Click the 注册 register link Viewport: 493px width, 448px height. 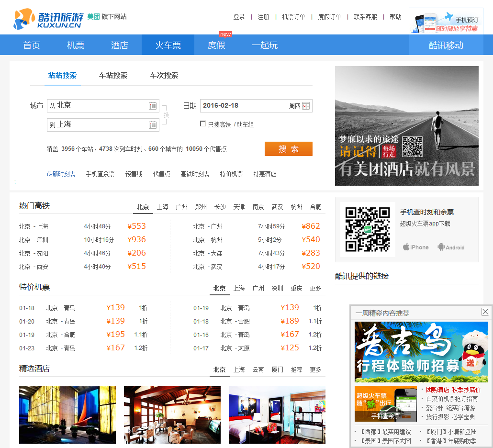tap(263, 17)
